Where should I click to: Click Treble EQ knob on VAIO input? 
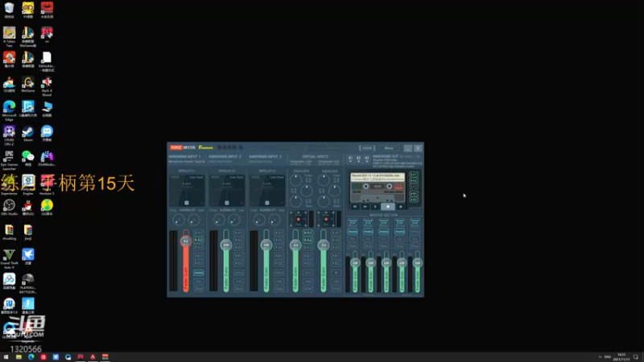click(295, 179)
